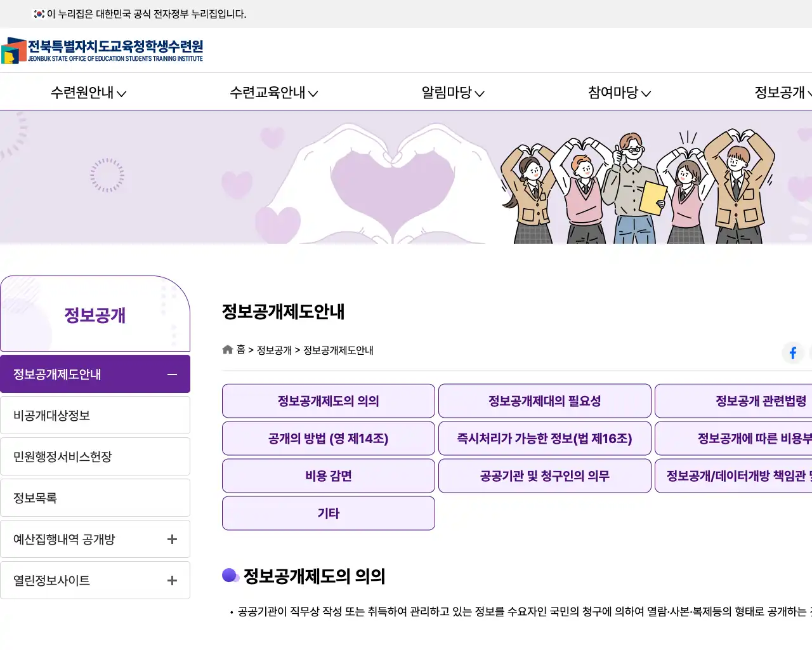Click the 정보공개 sidebar header

point(95,314)
